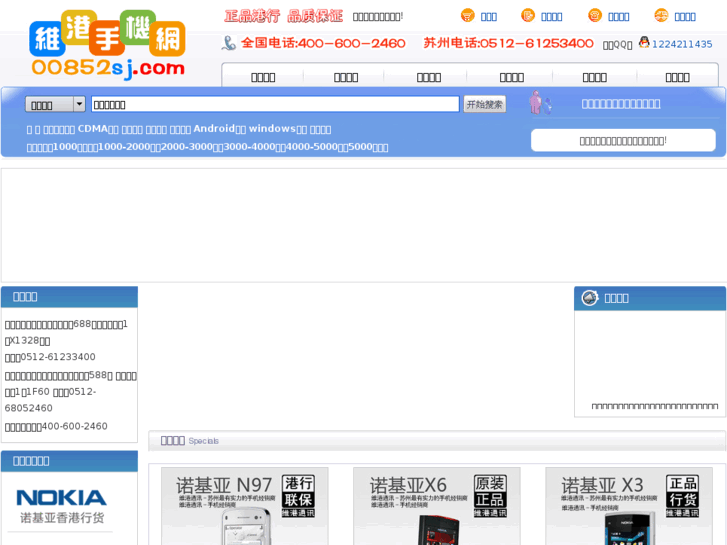The image size is (727, 545).
Task: Click the round globe icon in right panel header
Action: tap(590, 298)
